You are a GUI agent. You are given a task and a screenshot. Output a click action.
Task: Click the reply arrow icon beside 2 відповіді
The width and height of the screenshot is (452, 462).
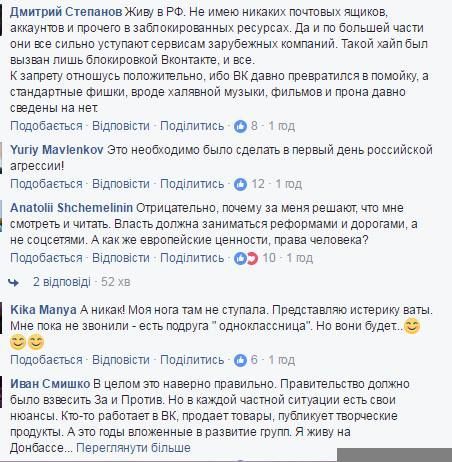[x=13, y=283]
